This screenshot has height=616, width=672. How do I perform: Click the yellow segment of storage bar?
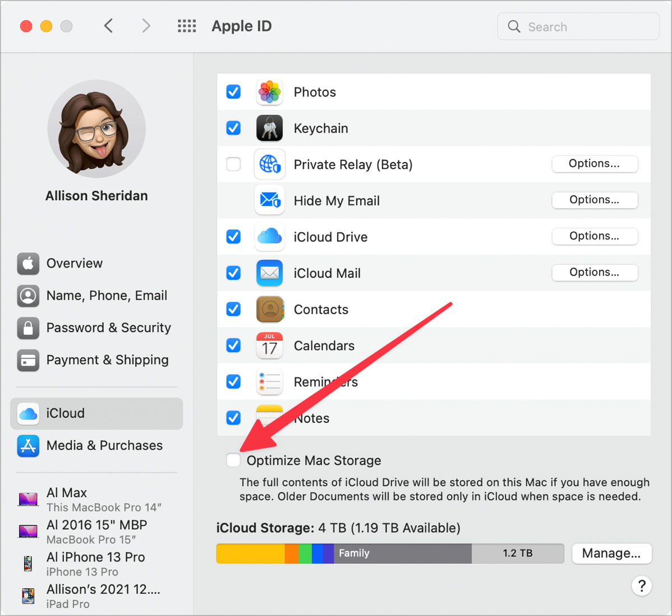click(250, 554)
